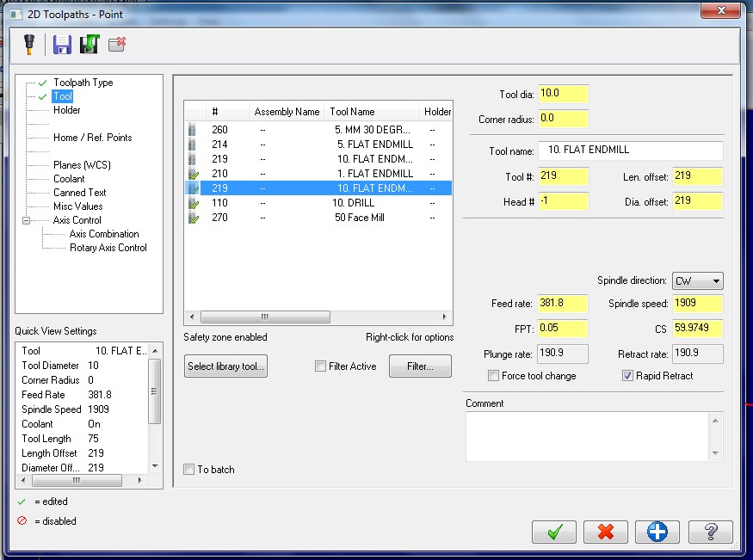
Task: Select the 10. DRILL row
Action: click(318, 203)
